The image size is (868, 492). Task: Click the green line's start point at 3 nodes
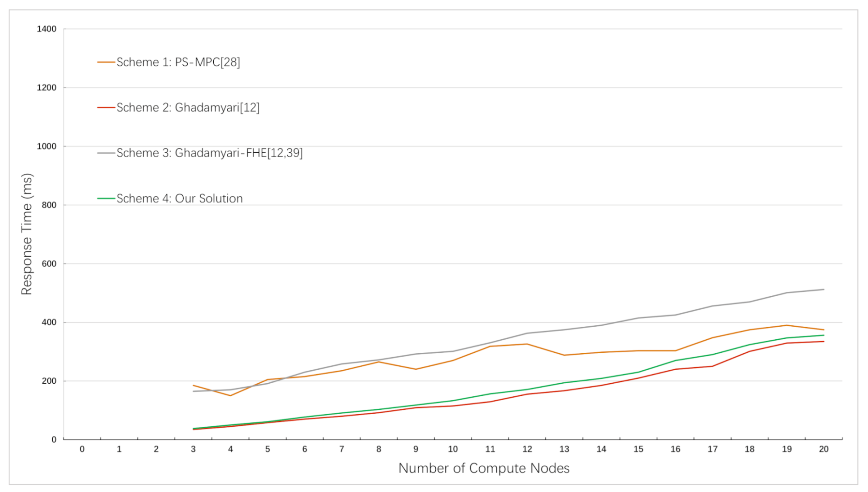[193, 428]
